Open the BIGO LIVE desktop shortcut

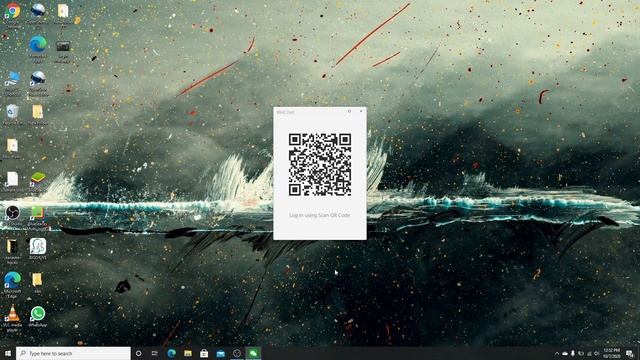(x=38, y=249)
